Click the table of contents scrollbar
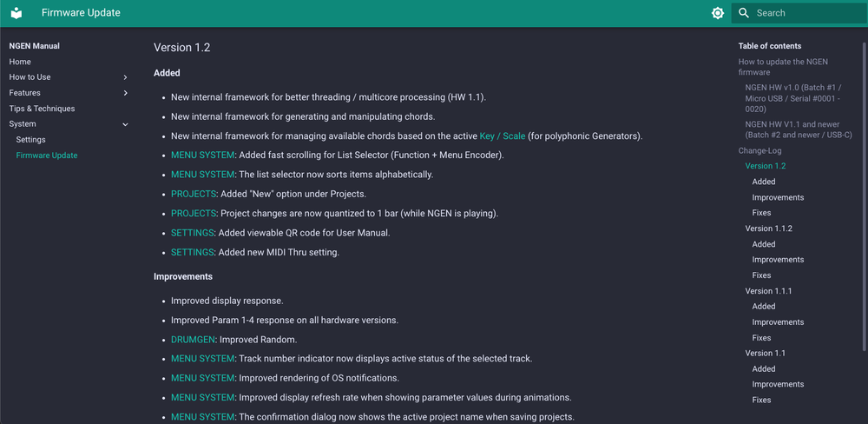 click(865, 195)
